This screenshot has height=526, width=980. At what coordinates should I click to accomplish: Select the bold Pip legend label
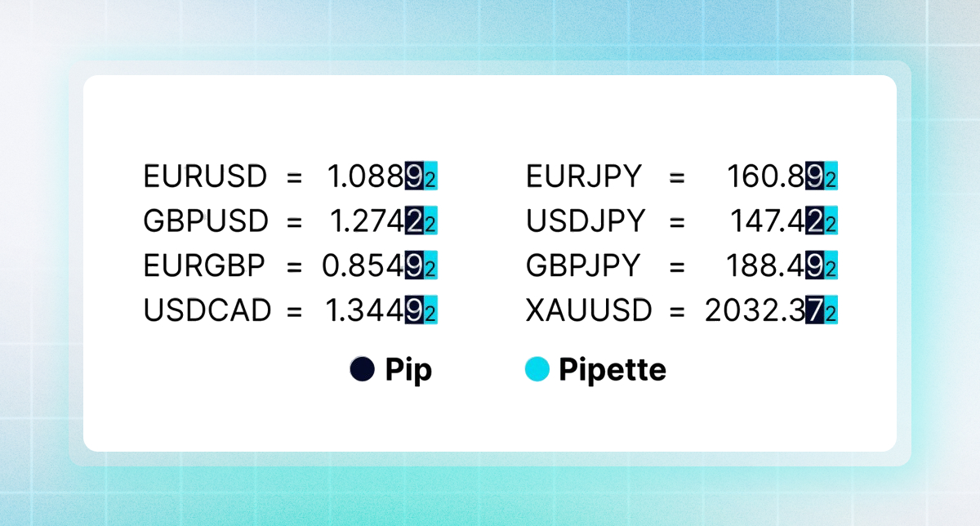[x=408, y=370]
